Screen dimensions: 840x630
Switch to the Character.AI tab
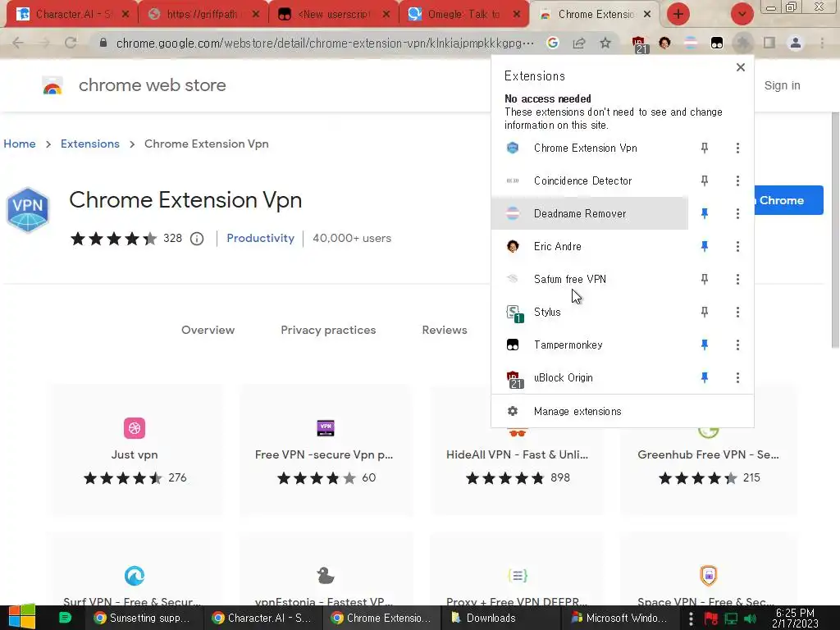click(x=72, y=14)
